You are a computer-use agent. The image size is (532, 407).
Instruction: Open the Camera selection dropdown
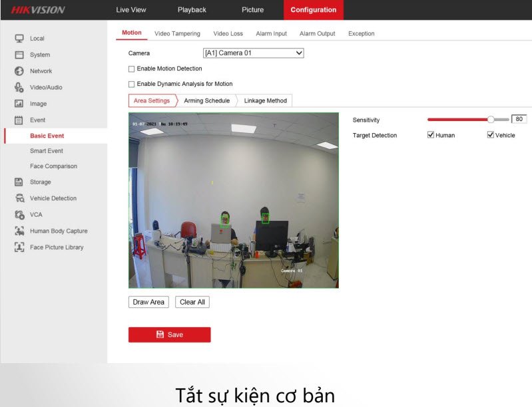253,53
